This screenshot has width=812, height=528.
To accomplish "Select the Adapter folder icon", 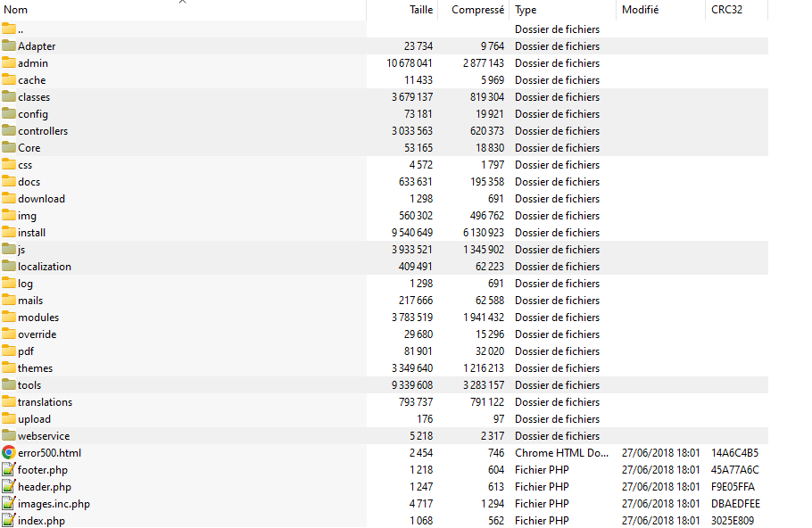I will pos(9,45).
